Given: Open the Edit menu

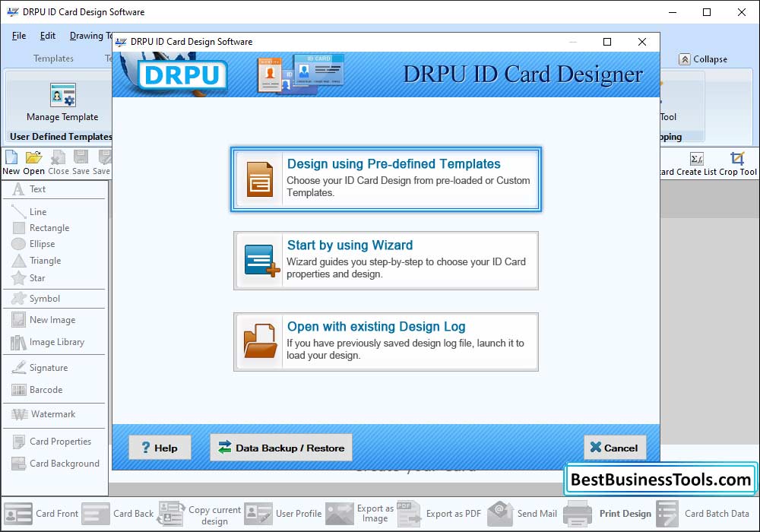Looking at the screenshot, I should pos(47,36).
